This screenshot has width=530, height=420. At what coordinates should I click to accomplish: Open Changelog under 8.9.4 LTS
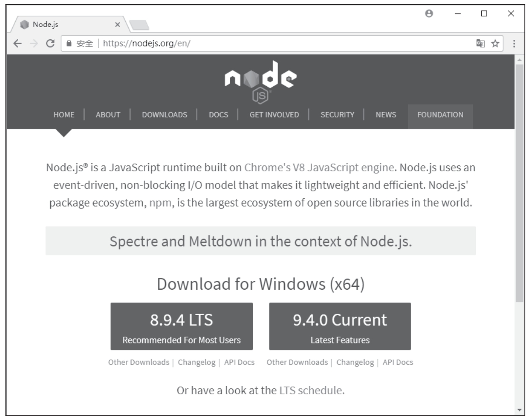[x=196, y=362]
